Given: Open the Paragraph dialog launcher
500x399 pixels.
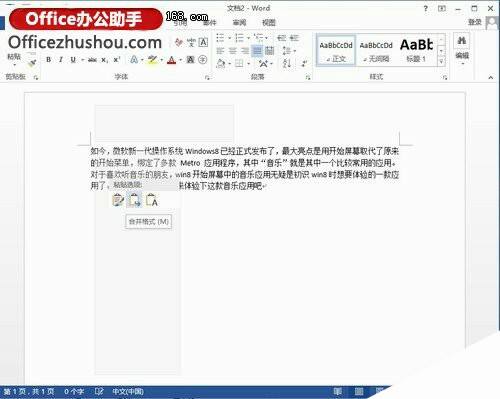Looking at the screenshot, I should [x=308, y=77].
